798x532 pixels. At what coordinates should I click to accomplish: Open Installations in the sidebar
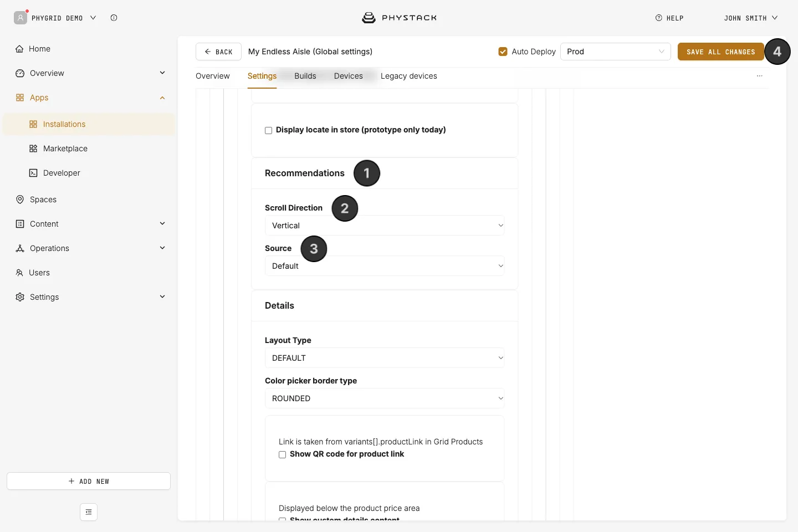click(x=89, y=124)
